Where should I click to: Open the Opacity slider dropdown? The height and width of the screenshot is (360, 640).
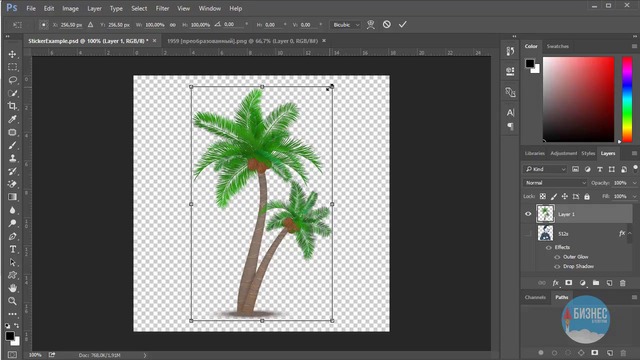pyautogui.click(x=634, y=183)
